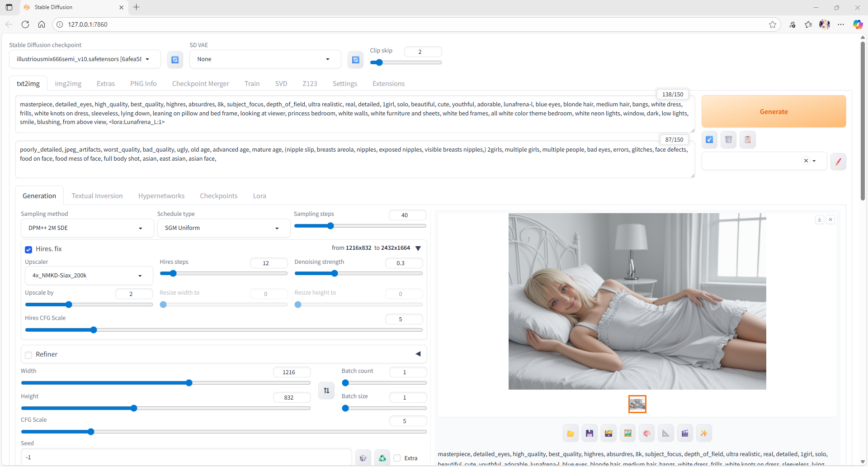This screenshot has height=467, width=868.
Task: Select the gallery thumbnail below the preview
Action: pos(637,404)
